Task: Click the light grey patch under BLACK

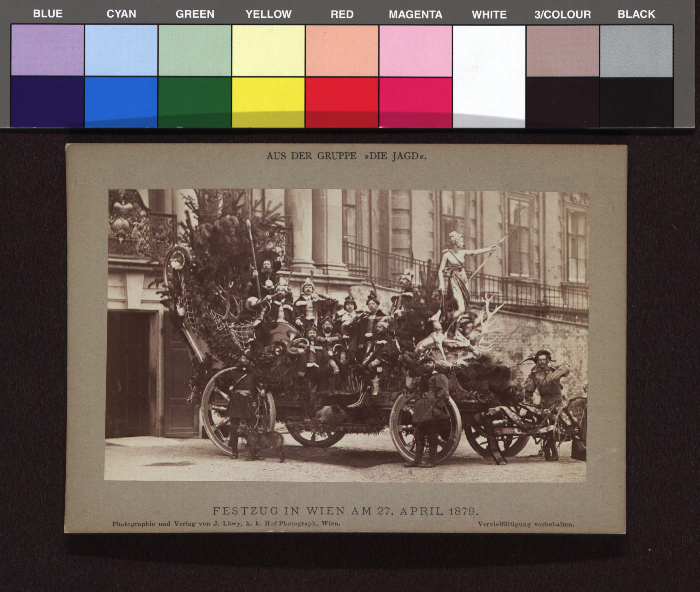Action: (x=636, y=51)
